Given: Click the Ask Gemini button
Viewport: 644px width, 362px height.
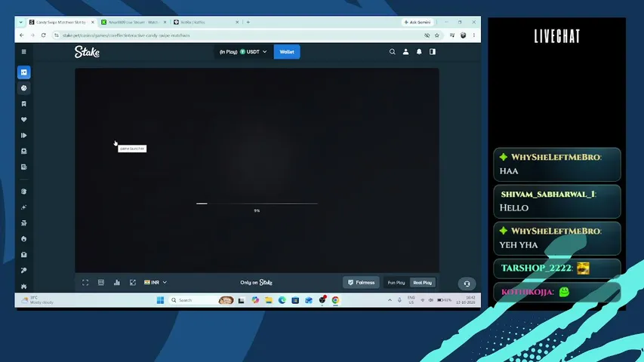Looking at the screenshot, I should pyautogui.click(x=418, y=22).
